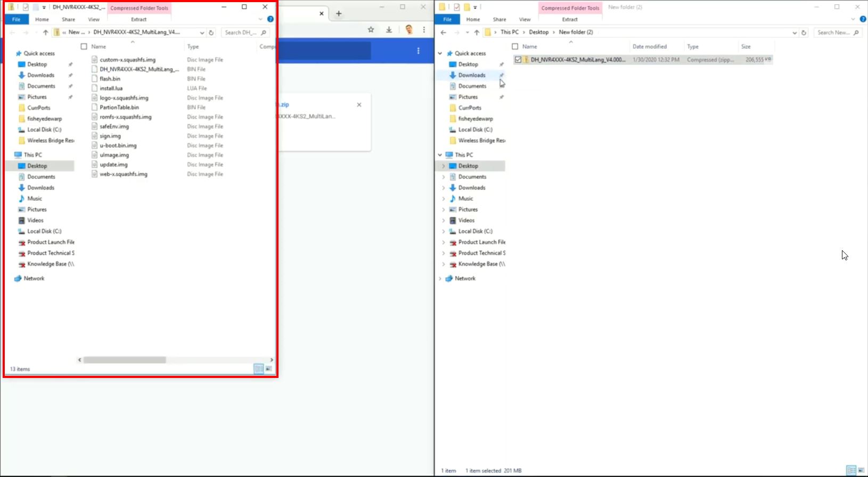Viewport: 868px width, 477px height.
Task: Switch to large icons view in right Explorer window
Action: [861, 470]
